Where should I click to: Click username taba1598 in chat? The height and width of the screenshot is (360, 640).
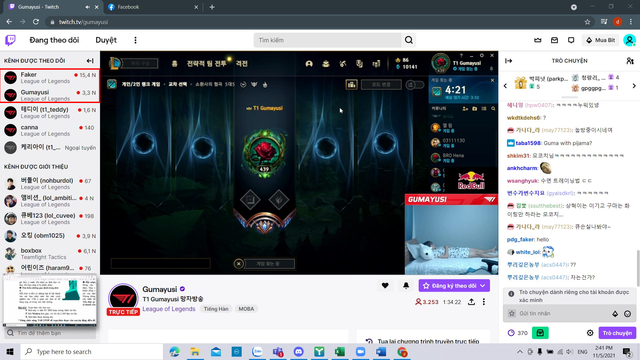(x=528, y=143)
